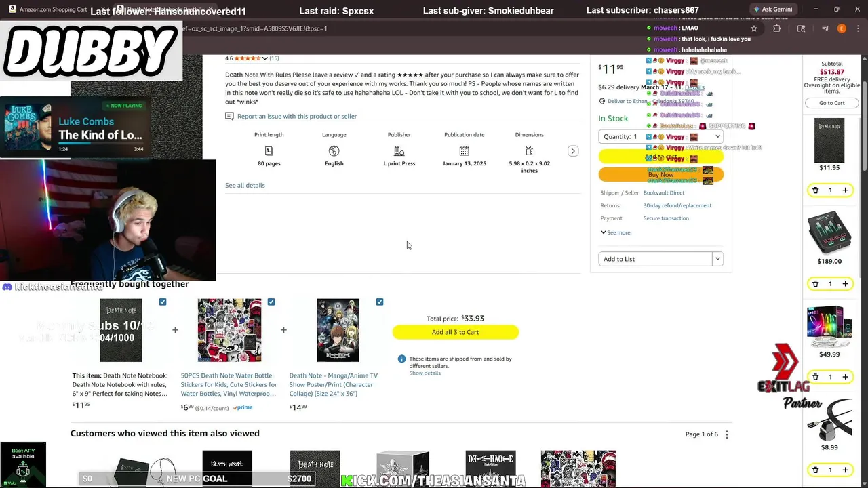Viewport: 868px width, 488px height.
Task: Open the browser extensions puzzle icon
Action: click(x=777, y=28)
